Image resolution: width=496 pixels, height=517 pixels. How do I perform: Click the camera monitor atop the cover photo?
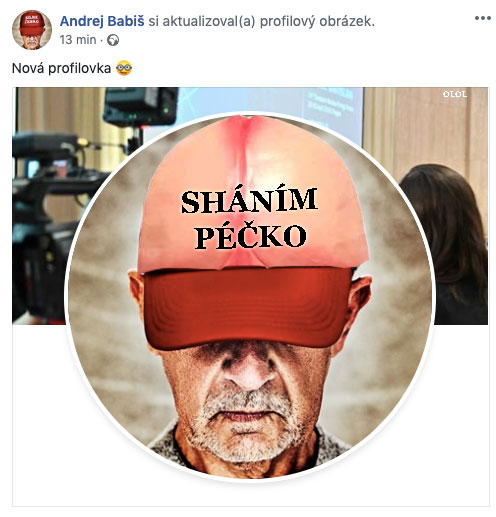[x=141, y=107]
